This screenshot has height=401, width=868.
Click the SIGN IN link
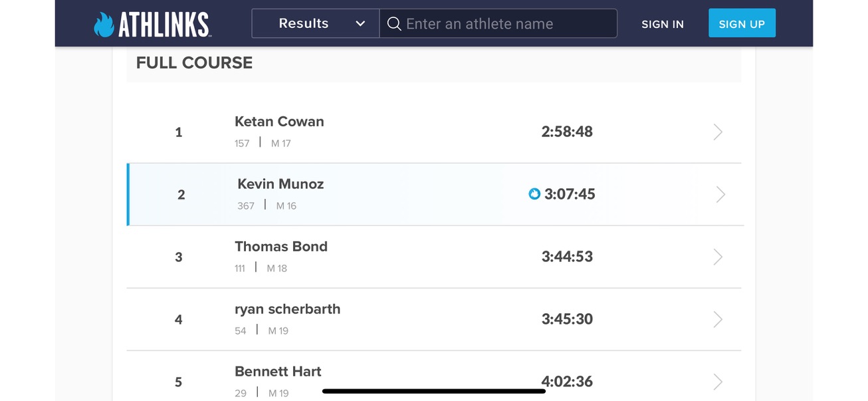click(x=663, y=24)
